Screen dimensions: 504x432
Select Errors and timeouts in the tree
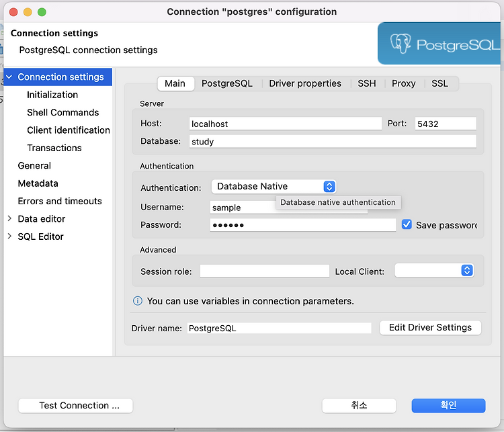click(60, 201)
